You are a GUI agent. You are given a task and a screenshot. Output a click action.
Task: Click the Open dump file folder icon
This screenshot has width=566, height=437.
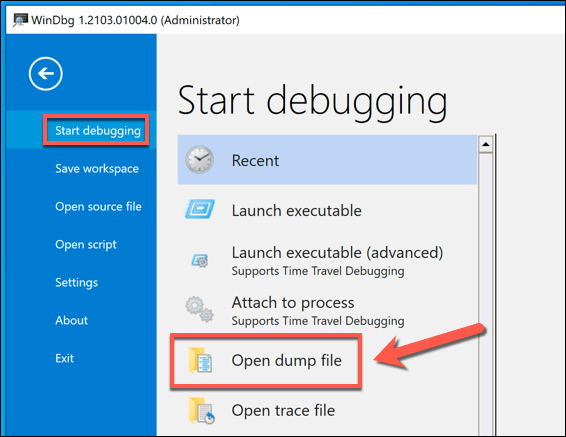(200, 360)
